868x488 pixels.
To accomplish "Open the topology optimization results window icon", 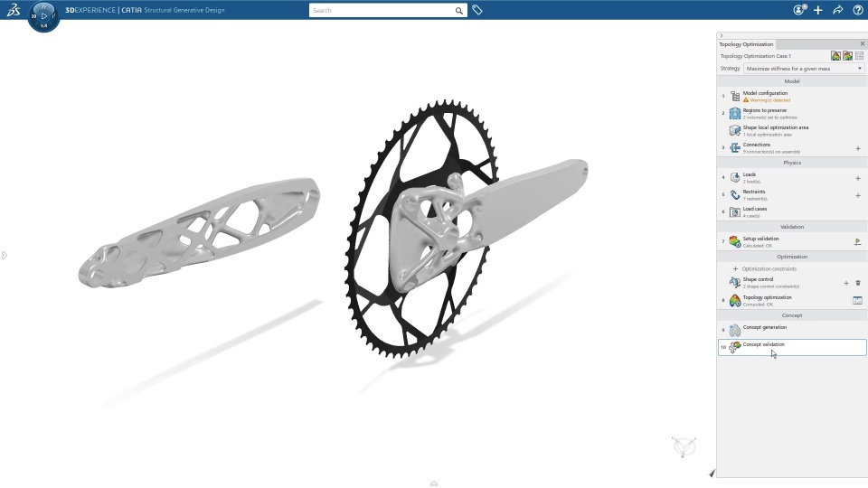I will (x=857, y=300).
